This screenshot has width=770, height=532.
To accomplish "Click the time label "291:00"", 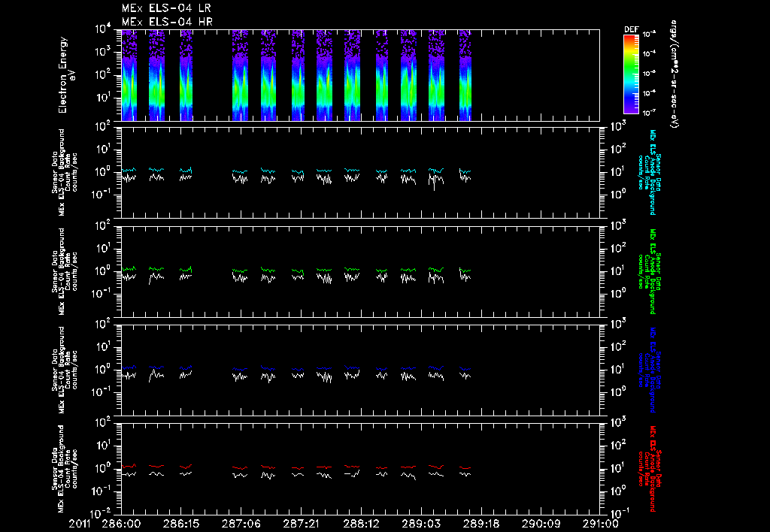I will (599, 524).
